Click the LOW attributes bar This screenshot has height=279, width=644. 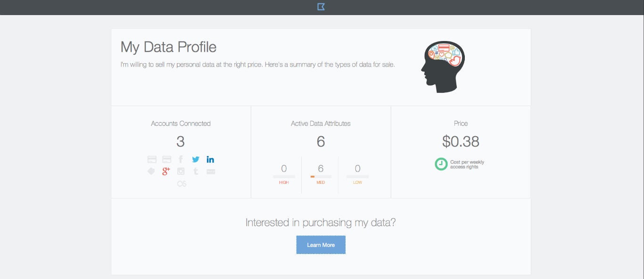click(x=357, y=177)
